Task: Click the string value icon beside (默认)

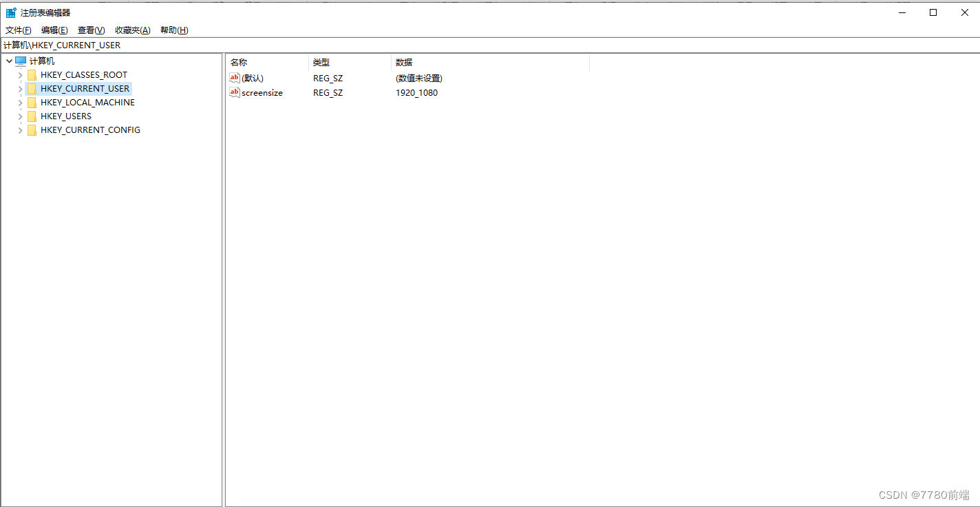Action: coord(235,78)
